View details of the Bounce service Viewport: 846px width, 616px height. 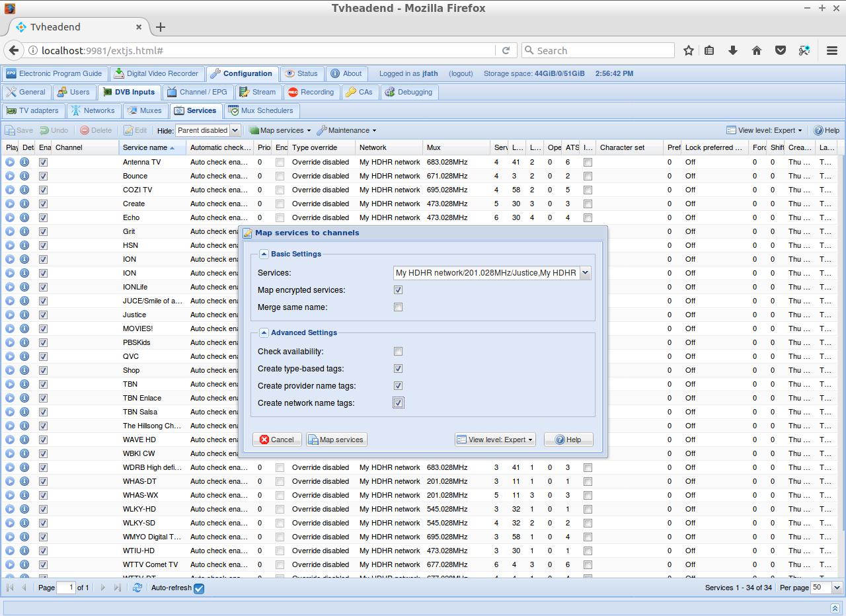coord(24,176)
